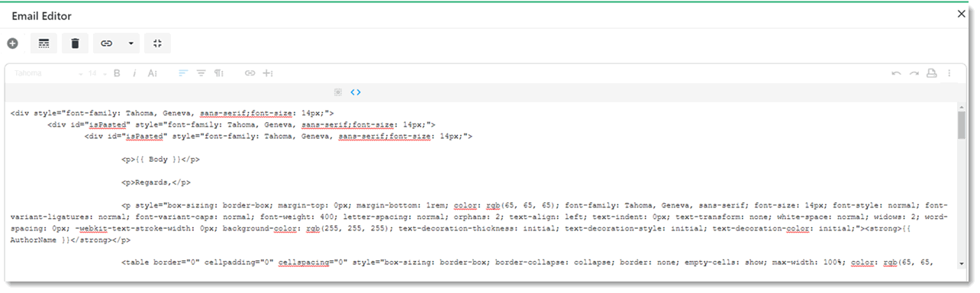The image size is (980, 293).
Task: Close the Email Editor dialog
Action: pyautogui.click(x=961, y=14)
